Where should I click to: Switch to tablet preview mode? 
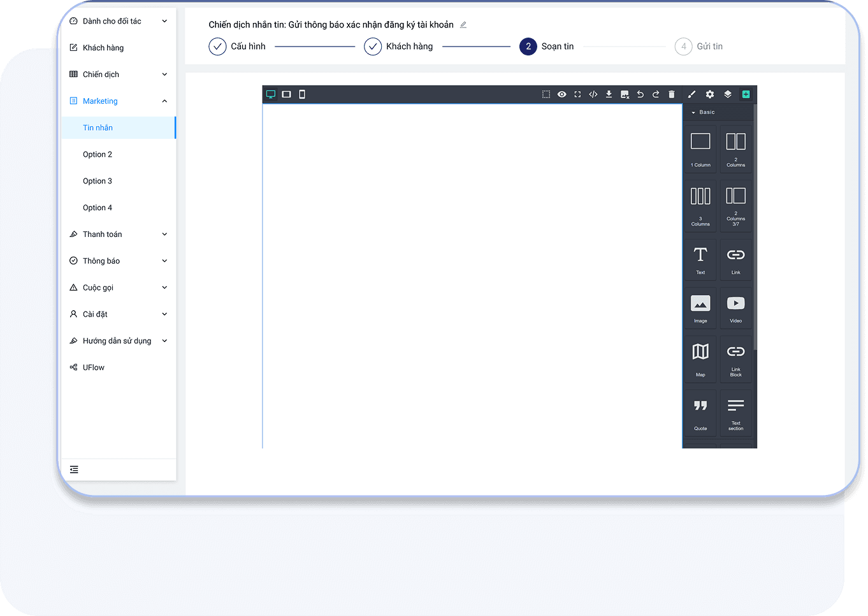coord(286,94)
